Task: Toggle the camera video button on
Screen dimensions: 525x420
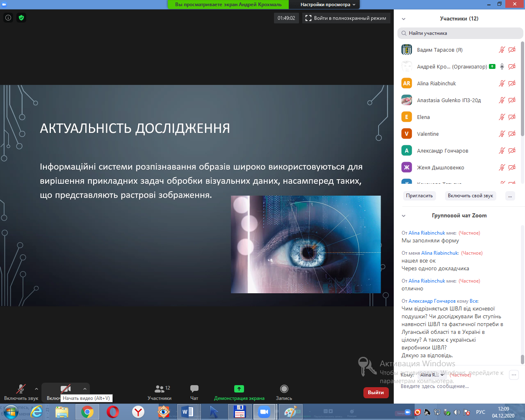Action: (65, 389)
